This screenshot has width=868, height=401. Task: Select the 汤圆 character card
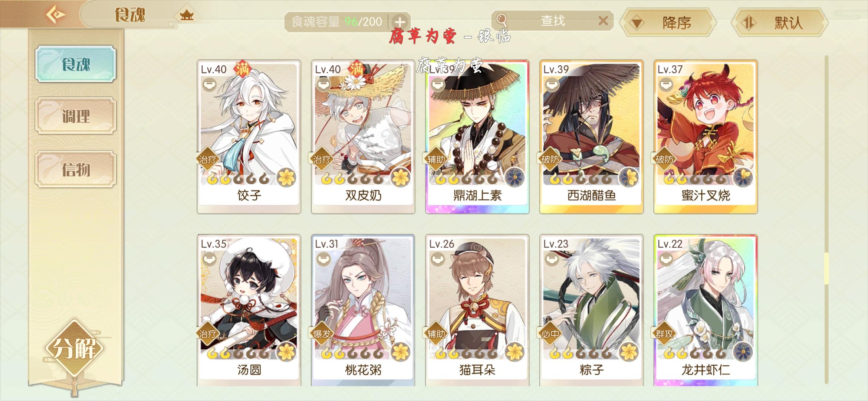point(249,310)
